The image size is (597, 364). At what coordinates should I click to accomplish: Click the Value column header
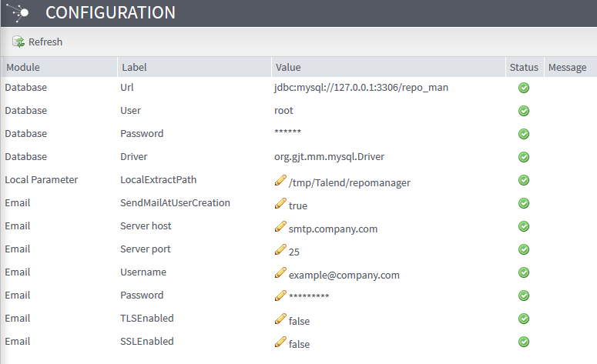click(288, 68)
